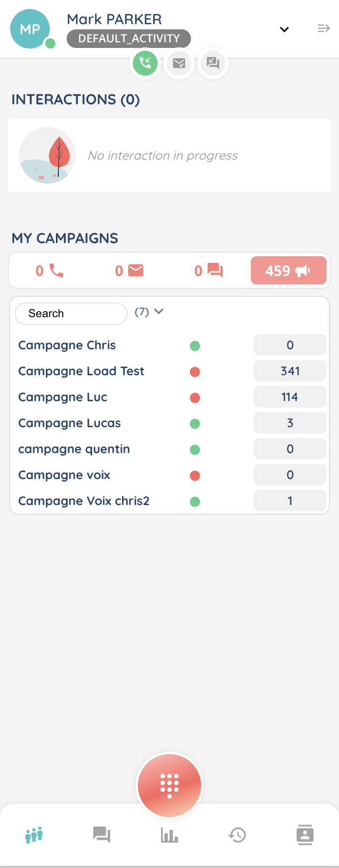Click the Campagne Luc count 114
The width and height of the screenshot is (339, 868).
coord(290,397)
